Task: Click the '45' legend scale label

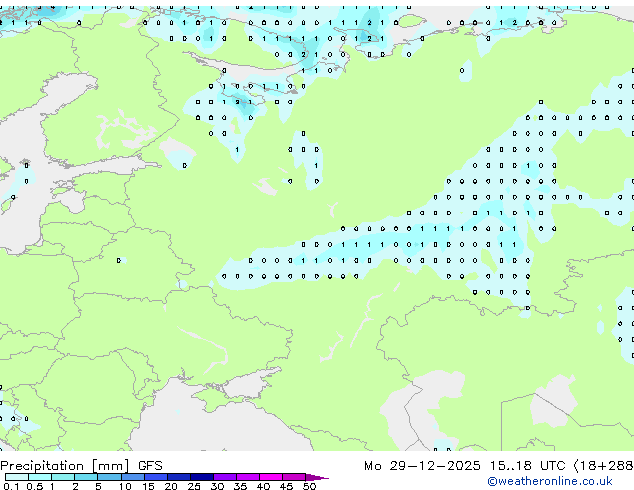Action: tap(286, 486)
